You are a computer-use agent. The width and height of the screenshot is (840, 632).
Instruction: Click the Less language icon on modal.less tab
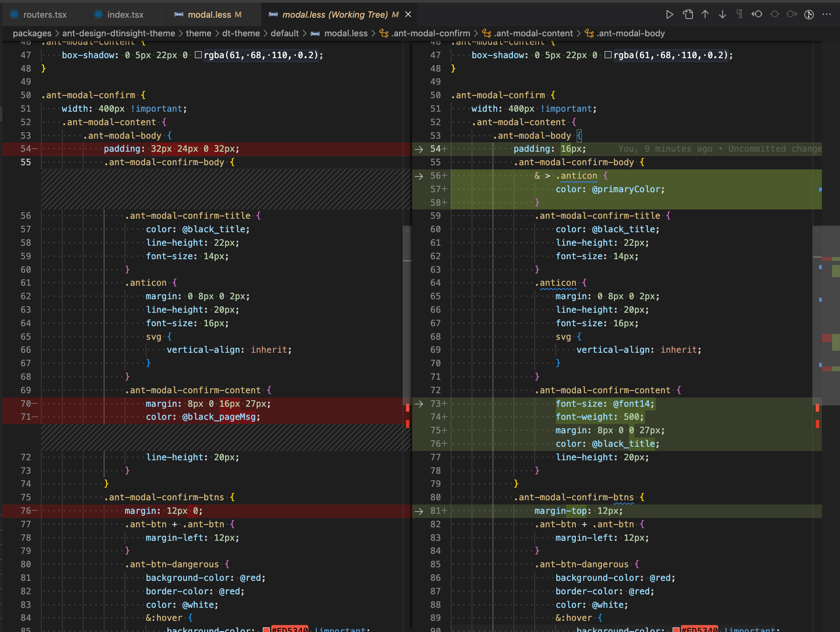[178, 14]
